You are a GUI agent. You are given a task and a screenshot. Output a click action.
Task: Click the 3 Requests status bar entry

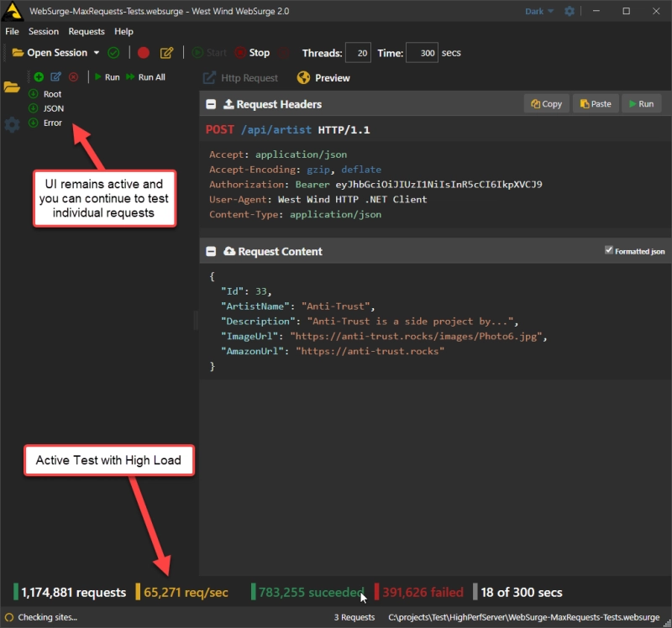pos(354,617)
